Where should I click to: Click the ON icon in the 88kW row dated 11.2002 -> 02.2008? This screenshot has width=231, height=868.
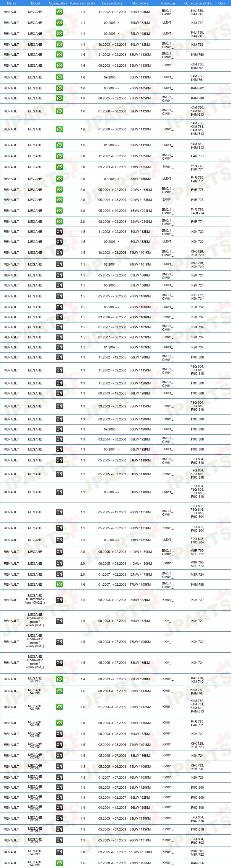pyautogui.click(x=59, y=383)
